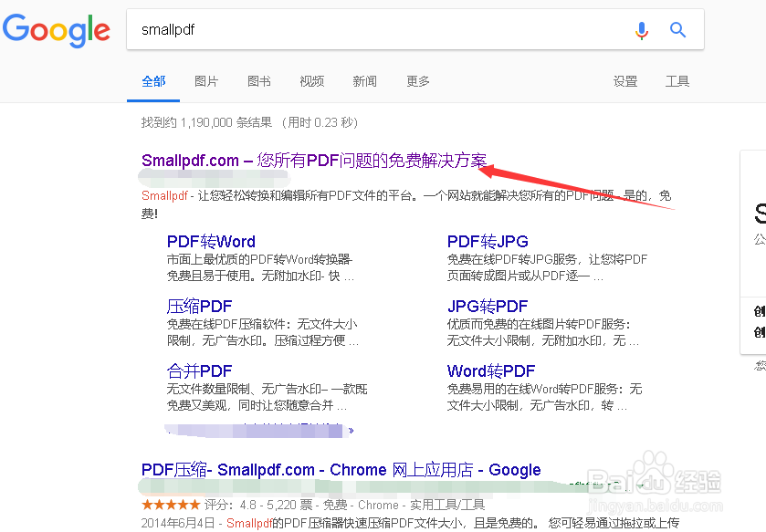Screen dimensions: 766x532
Task: Click the Google logo
Action: (x=57, y=30)
